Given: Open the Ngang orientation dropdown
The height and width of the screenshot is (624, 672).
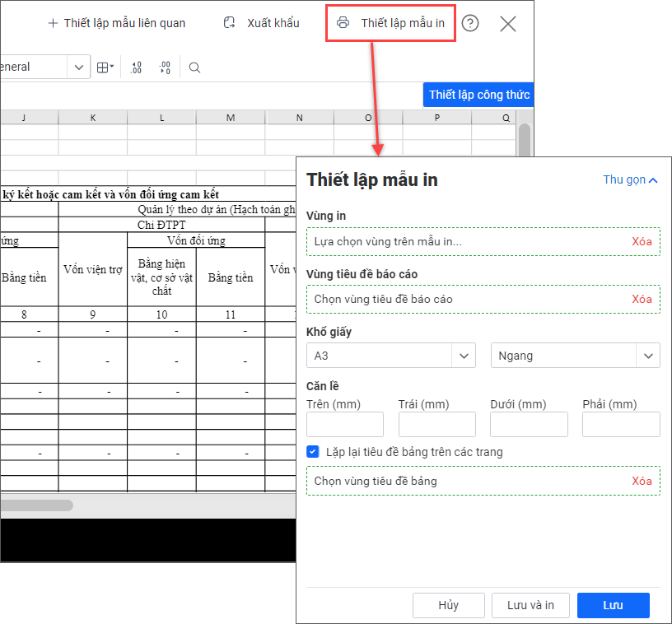Looking at the screenshot, I should point(575,356).
